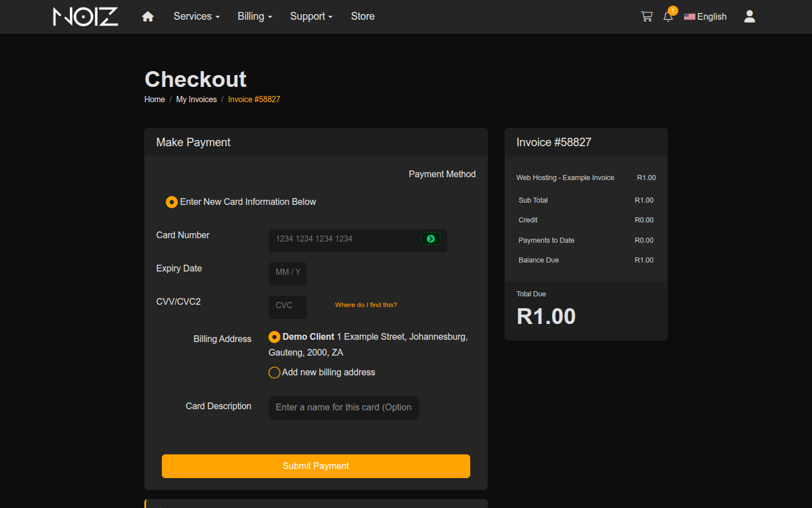Image resolution: width=812 pixels, height=508 pixels.
Task: Click the 'Balance Due' row label
Action: point(539,260)
